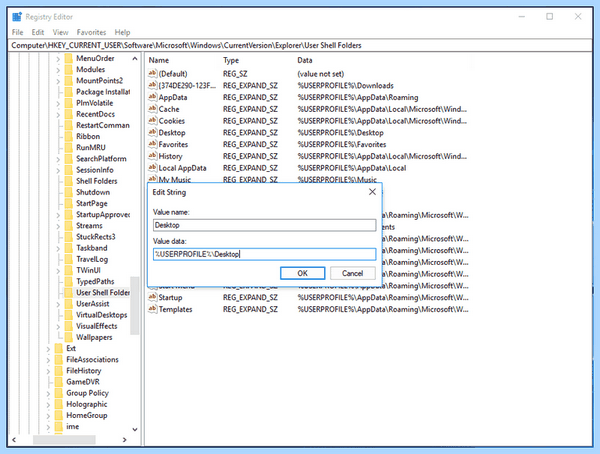This screenshot has height=454, width=600.
Task: Click the Wallpapers folder icon
Action: 68,337
